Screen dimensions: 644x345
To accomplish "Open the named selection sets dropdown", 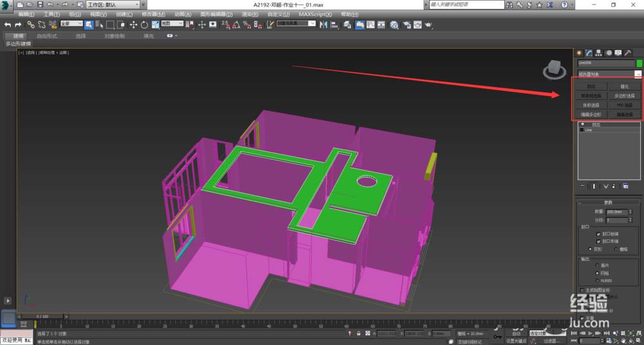I will 296,24.
